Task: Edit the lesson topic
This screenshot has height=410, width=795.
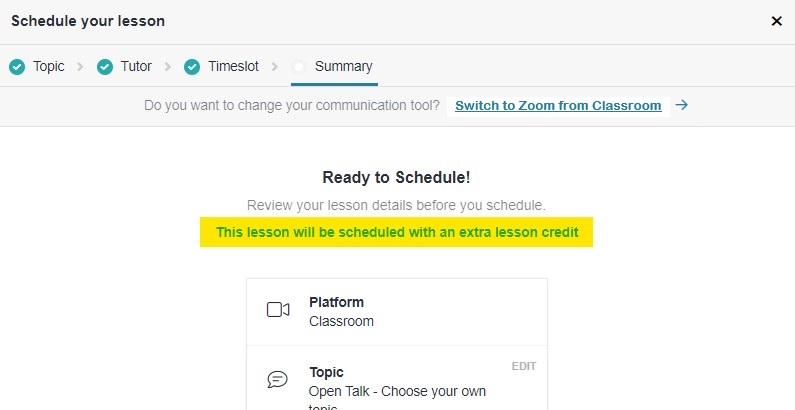Action: point(524,366)
